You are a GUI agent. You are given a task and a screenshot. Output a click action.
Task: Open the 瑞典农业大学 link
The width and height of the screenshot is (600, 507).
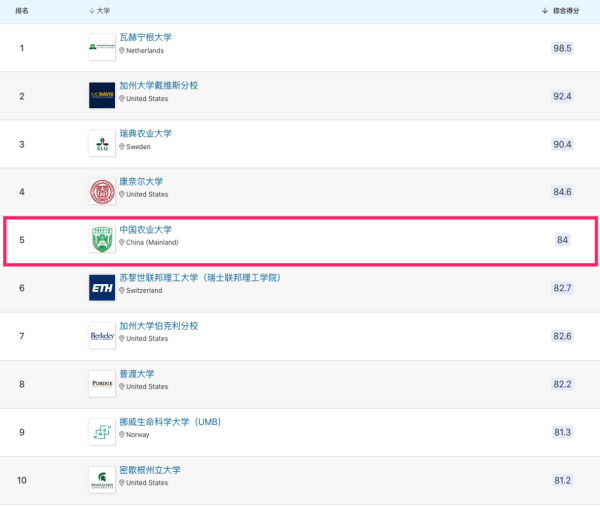pyautogui.click(x=145, y=134)
